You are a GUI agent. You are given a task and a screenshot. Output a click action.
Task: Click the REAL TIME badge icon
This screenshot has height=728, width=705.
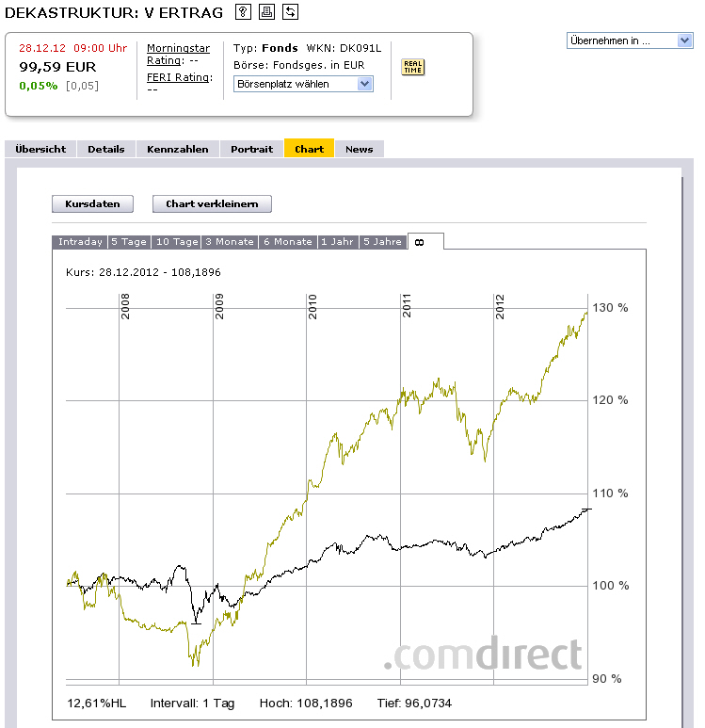412,67
